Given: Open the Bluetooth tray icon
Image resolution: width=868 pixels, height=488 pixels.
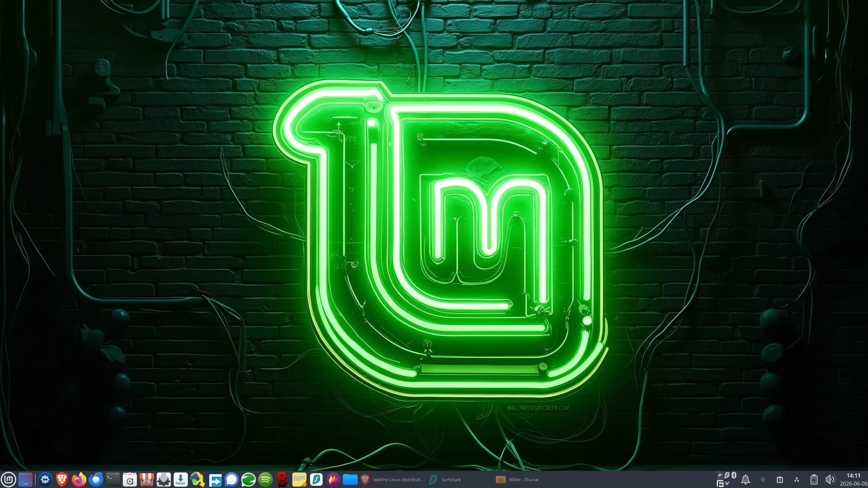Looking at the screenshot, I should coord(734,475).
